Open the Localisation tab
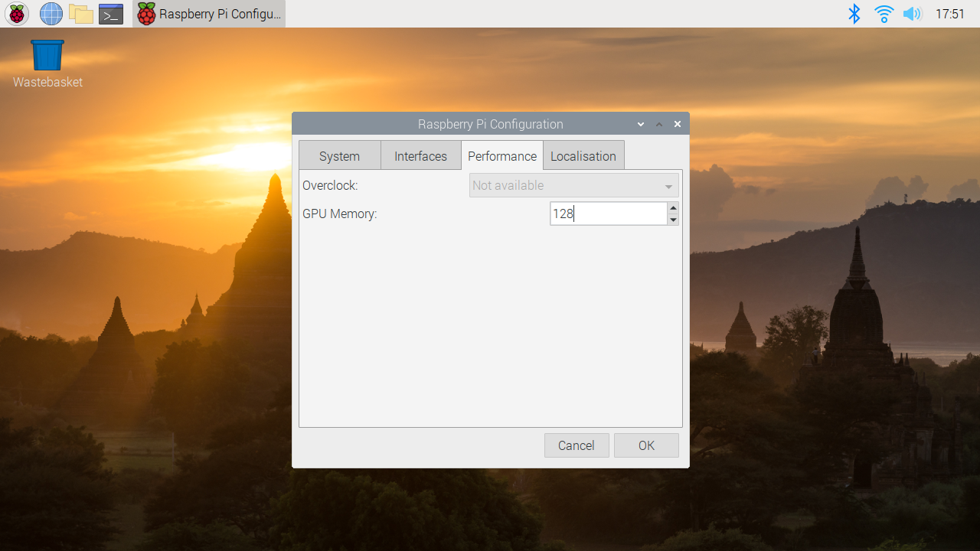980x551 pixels. 583,155
